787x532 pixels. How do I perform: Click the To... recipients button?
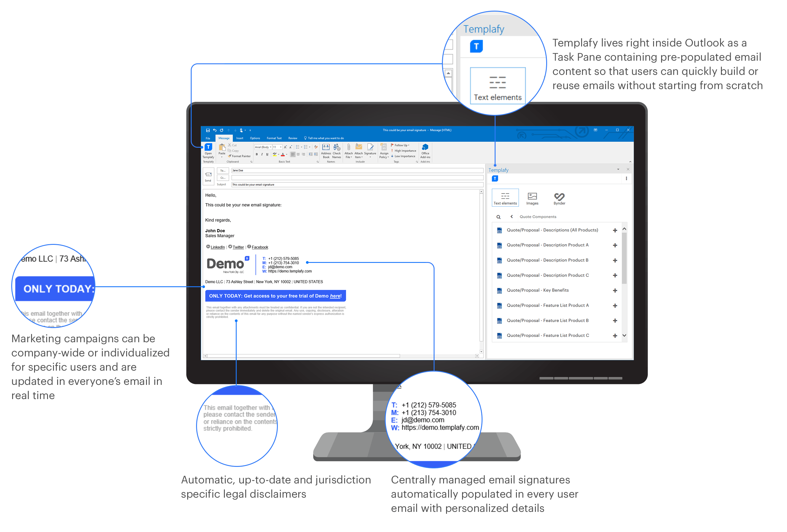[223, 171]
